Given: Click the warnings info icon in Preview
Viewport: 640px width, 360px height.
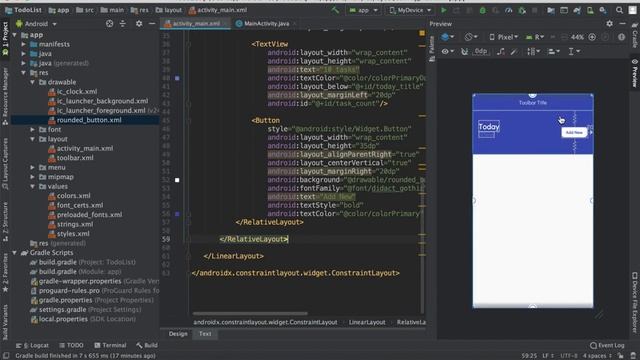Looking at the screenshot, I should coord(621,37).
